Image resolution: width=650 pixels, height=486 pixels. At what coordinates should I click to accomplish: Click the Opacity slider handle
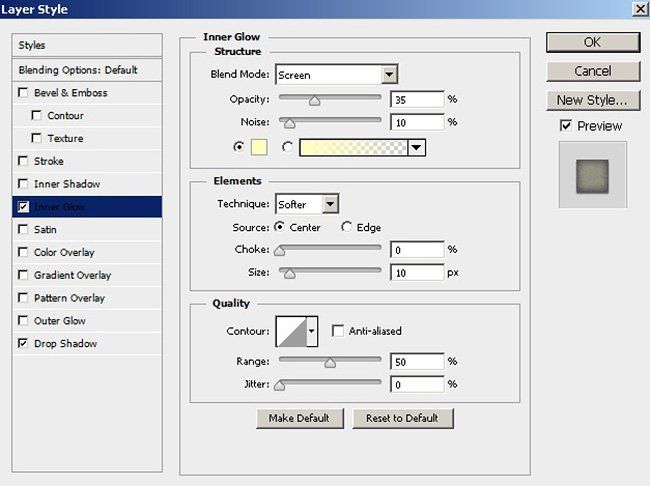pyautogui.click(x=315, y=101)
